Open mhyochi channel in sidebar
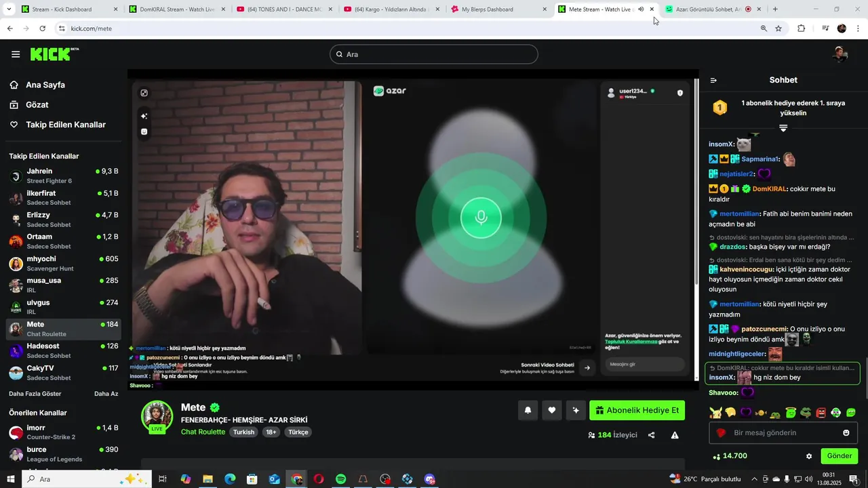The height and width of the screenshot is (488, 868). coord(64,264)
